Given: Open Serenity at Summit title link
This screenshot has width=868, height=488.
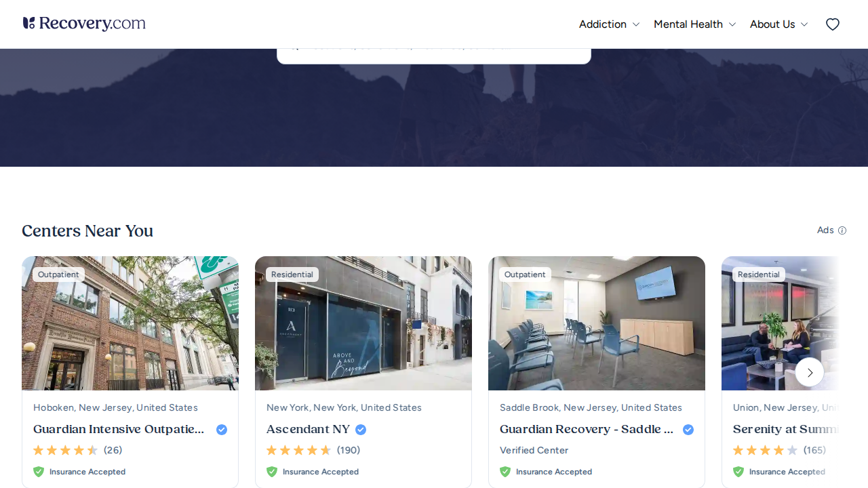Looking at the screenshot, I should 786,429.
